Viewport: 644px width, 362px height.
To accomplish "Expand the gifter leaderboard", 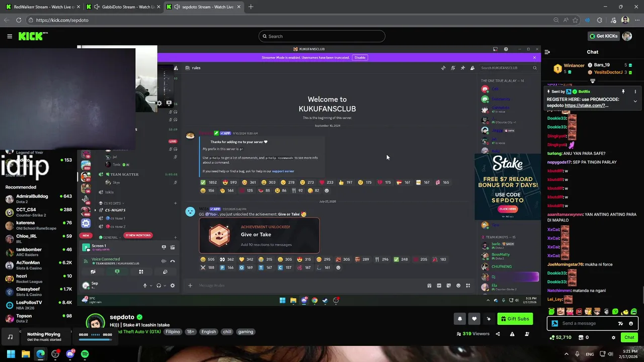I will pyautogui.click(x=593, y=81).
